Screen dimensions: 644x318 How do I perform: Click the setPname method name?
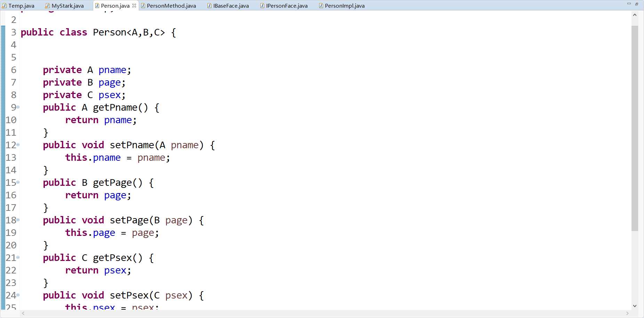click(x=132, y=145)
